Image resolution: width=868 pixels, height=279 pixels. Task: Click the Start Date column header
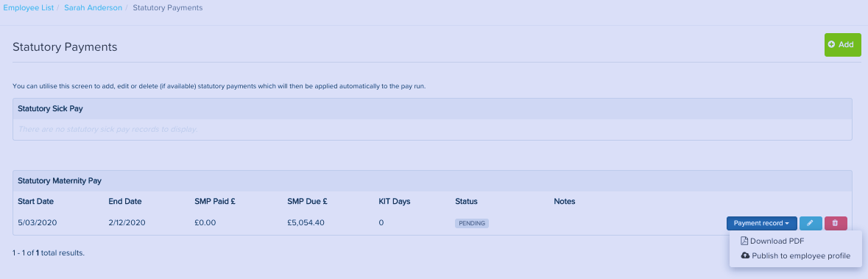click(35, 202)
